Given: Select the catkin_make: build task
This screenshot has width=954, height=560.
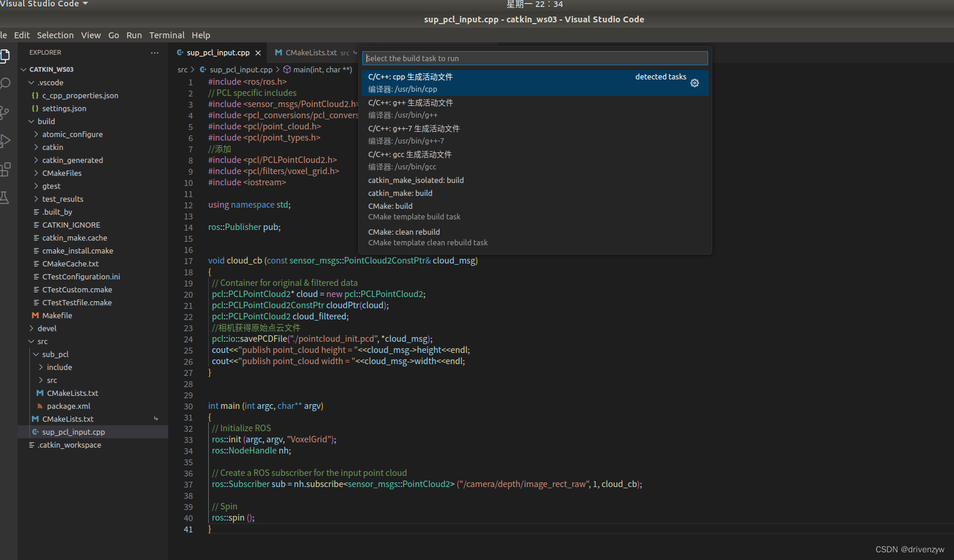Looking at the screenshot, I should pos(400,193).
